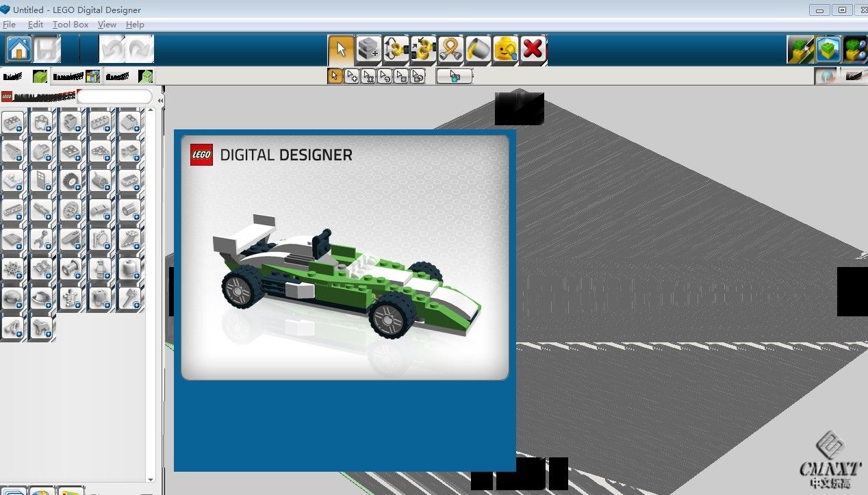Select the red X Delete tool
The height and width of the screenshot is (495, 868).
tap(533, 49)
